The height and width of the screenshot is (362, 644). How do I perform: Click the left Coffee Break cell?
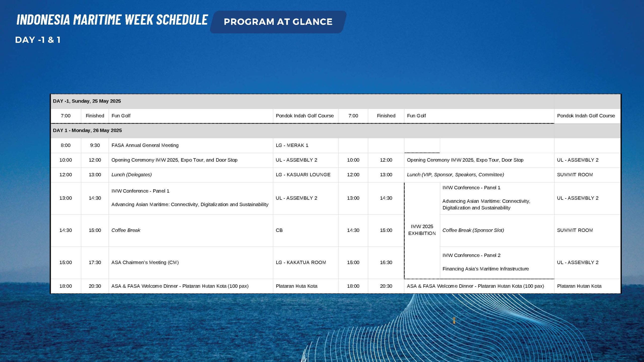coord(191,230)
